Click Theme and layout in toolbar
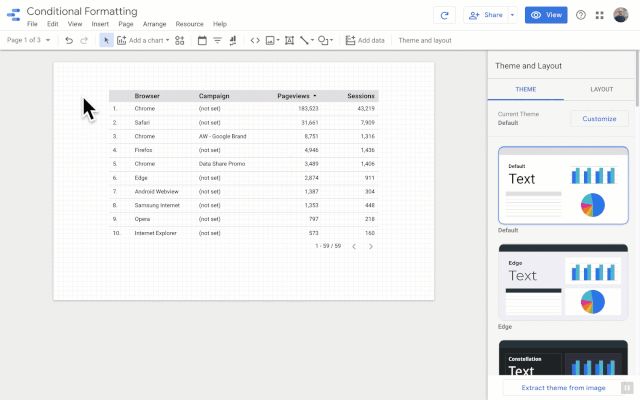 [x=425, y=40]
